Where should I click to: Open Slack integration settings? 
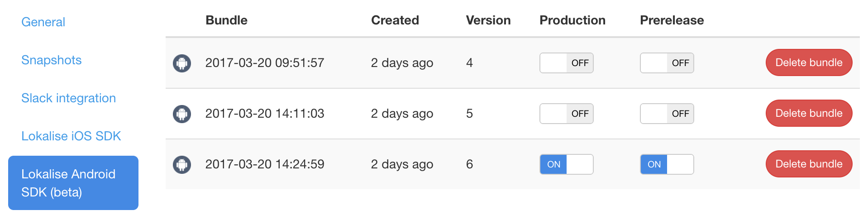68,98
